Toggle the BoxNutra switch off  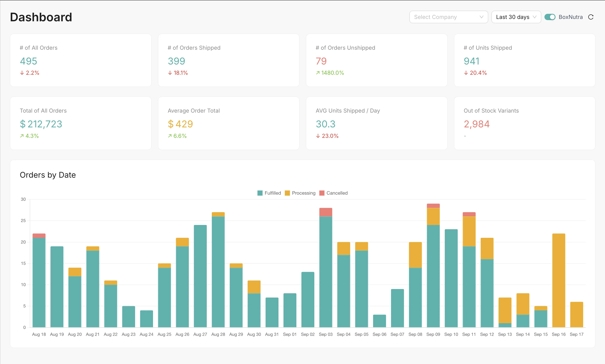tap(550, 17)
